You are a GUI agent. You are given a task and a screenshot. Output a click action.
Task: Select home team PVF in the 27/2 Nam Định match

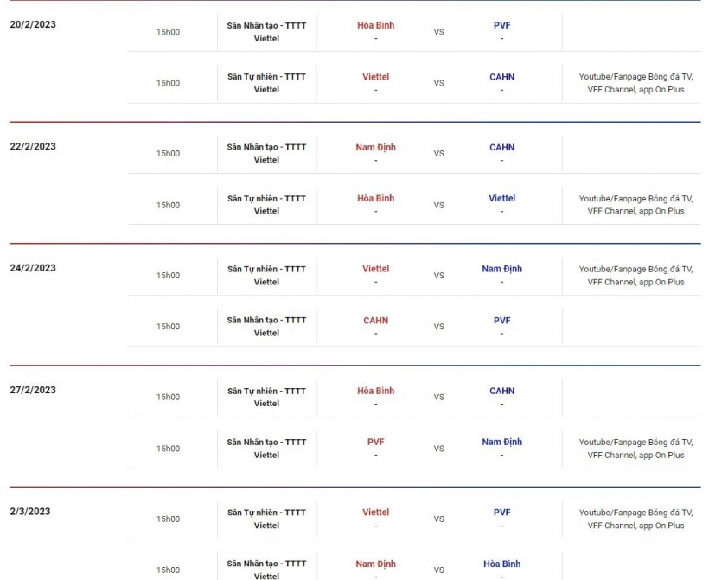tap(375, 442)
